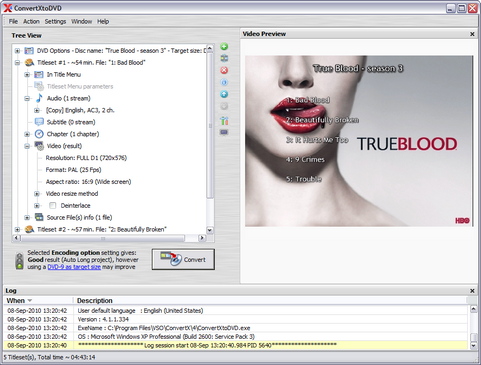Click the red Remove item icon
481x365 pixels.
pos(224,70)
